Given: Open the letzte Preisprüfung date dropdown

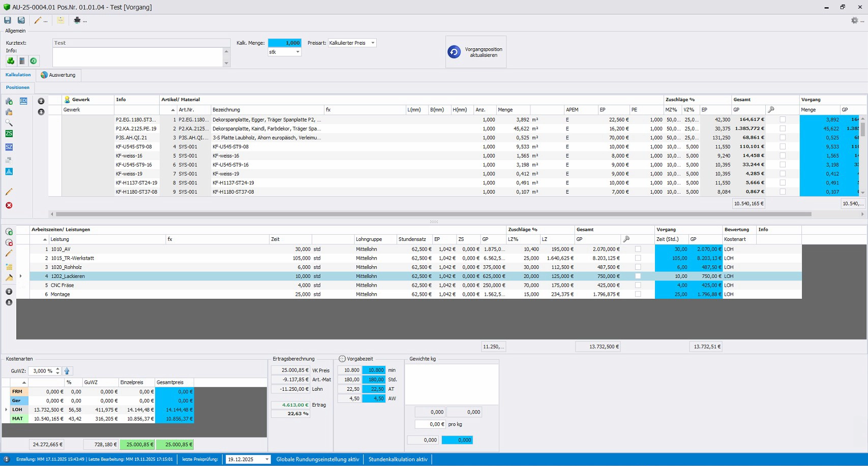Looking at the screenshot, I should point(267,459).
